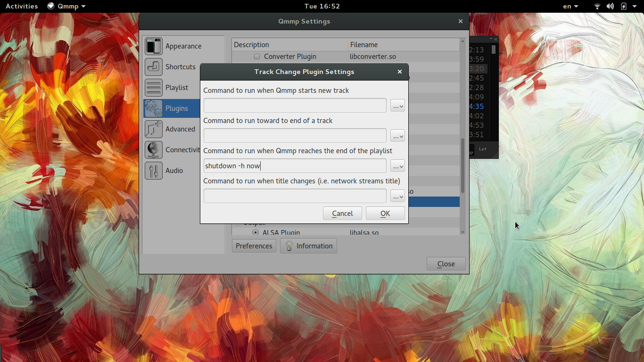Open the Appearance settings section

pyautogui.click(x=183, y=46)
